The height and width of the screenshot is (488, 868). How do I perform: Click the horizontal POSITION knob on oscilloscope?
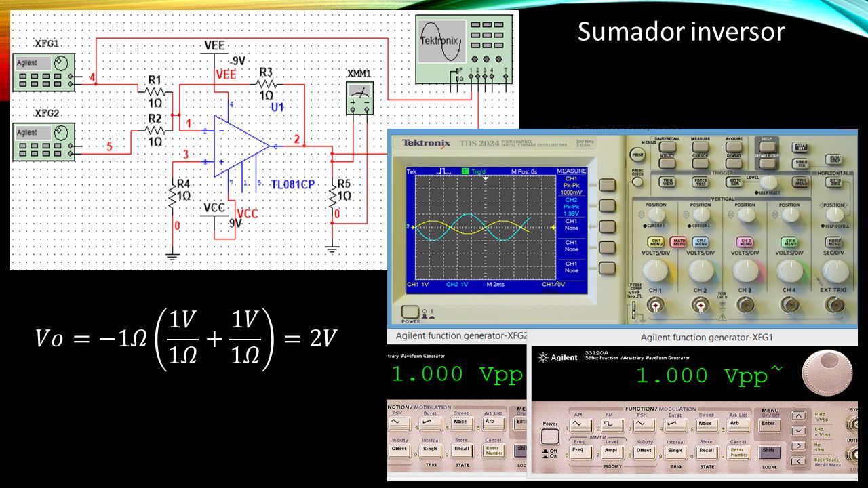tap(835, 215)
